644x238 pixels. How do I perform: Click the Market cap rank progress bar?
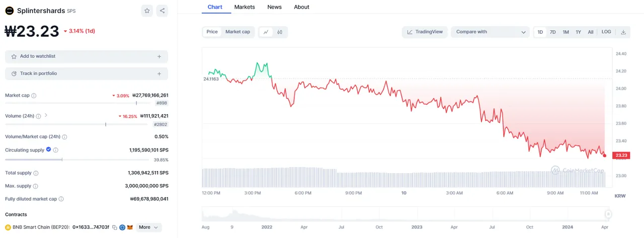click(77, 103)
